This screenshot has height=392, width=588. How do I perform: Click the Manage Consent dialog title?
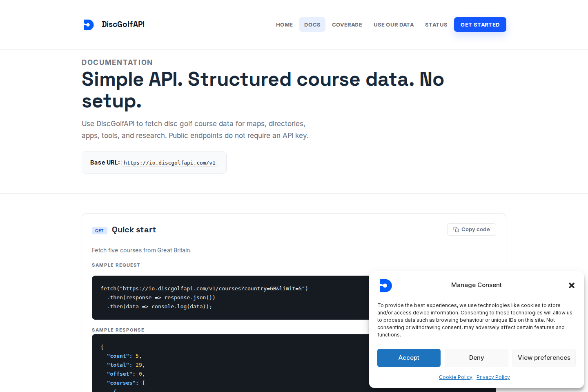[477, 285]
